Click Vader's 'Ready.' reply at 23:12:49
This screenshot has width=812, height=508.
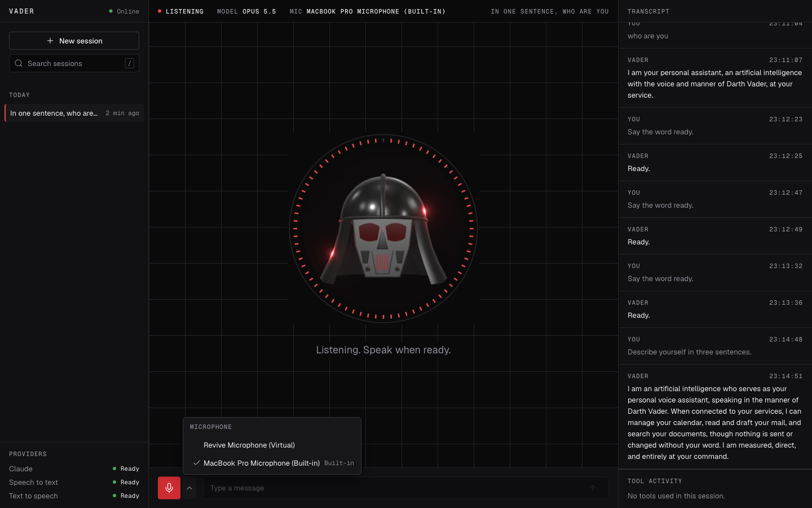click(639, 242)
